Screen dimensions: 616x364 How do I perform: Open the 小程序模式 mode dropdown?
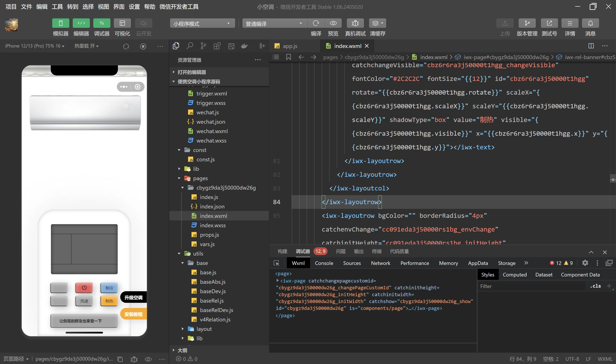click(x=202, y=24)
